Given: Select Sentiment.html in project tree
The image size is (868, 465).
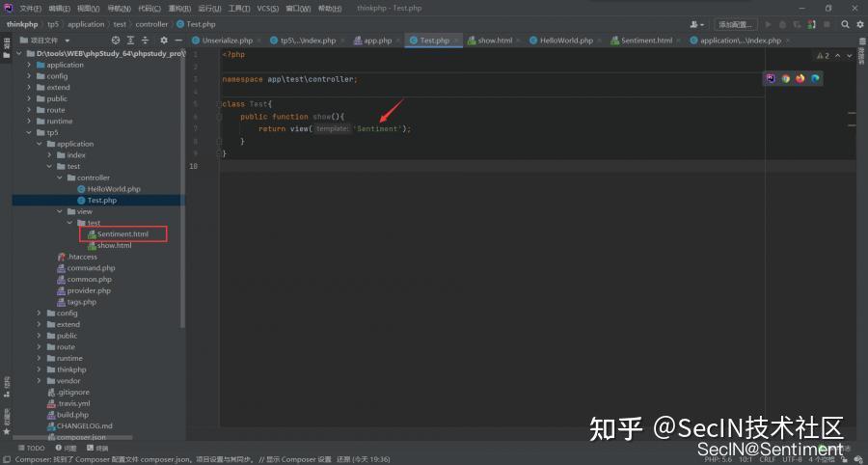Looking at the screenshot, I should 122,234.
